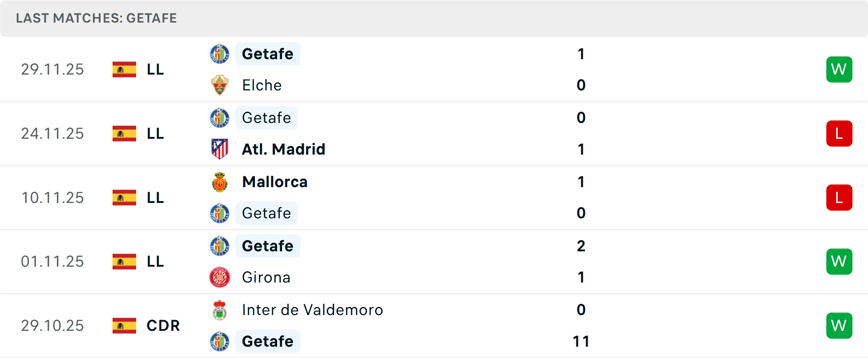
Task: Click Spain flag on 29.11.25 row
Action: (x=124, y=70)
